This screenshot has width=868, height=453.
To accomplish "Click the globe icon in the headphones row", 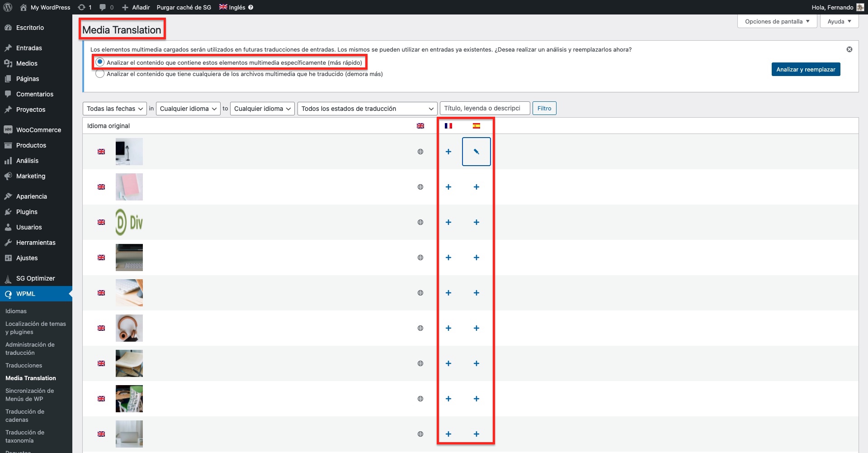I will [x=420, y=328].
